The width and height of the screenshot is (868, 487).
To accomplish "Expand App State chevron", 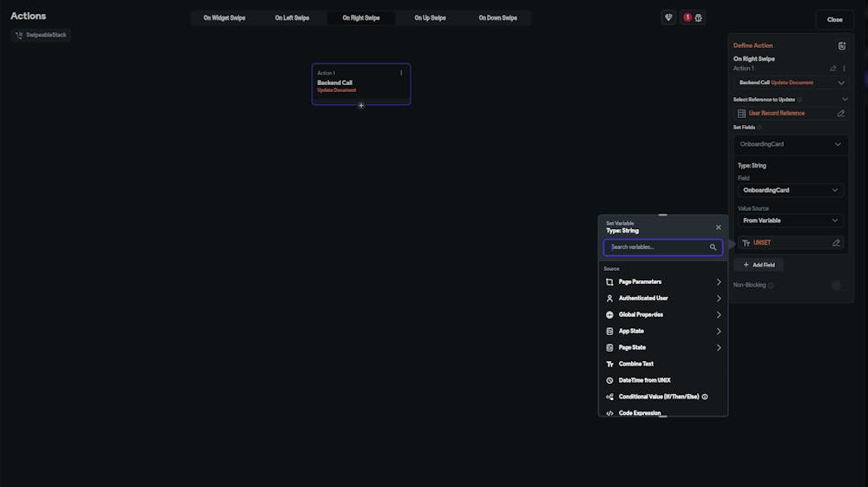I will click(719, 332).
